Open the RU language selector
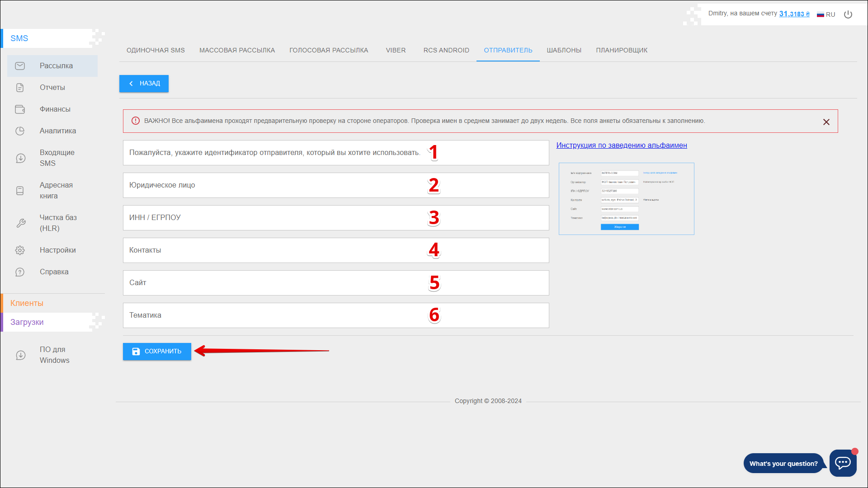868x488 pixels. click(826, 14)
